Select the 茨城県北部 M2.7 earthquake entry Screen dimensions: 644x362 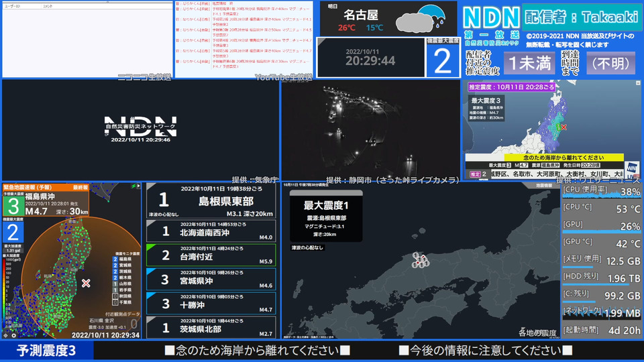(211, 328)
